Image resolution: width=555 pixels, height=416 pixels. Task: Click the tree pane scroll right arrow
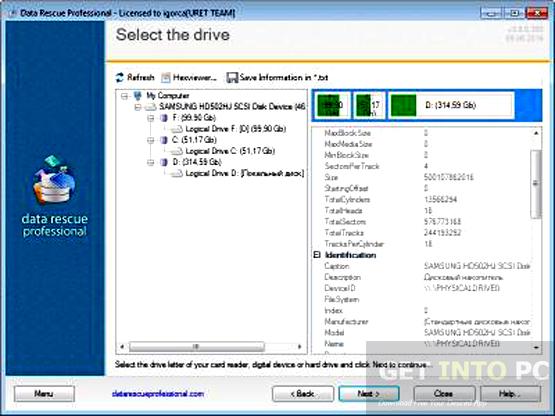300,347
